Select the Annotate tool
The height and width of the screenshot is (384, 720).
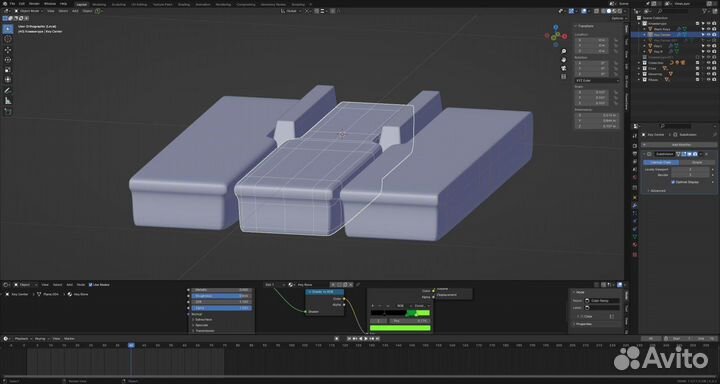8,90
